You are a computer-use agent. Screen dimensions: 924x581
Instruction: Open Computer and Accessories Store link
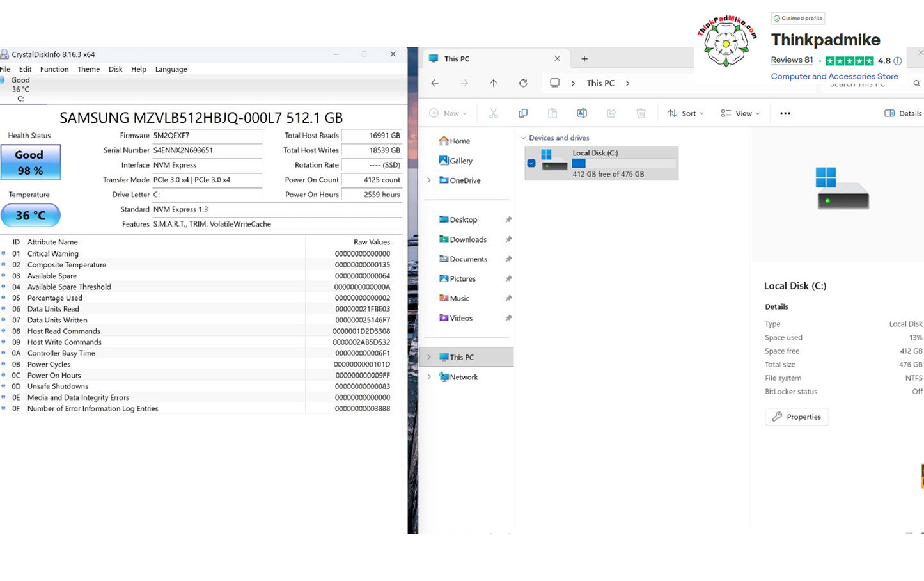[x=834, y=76]
